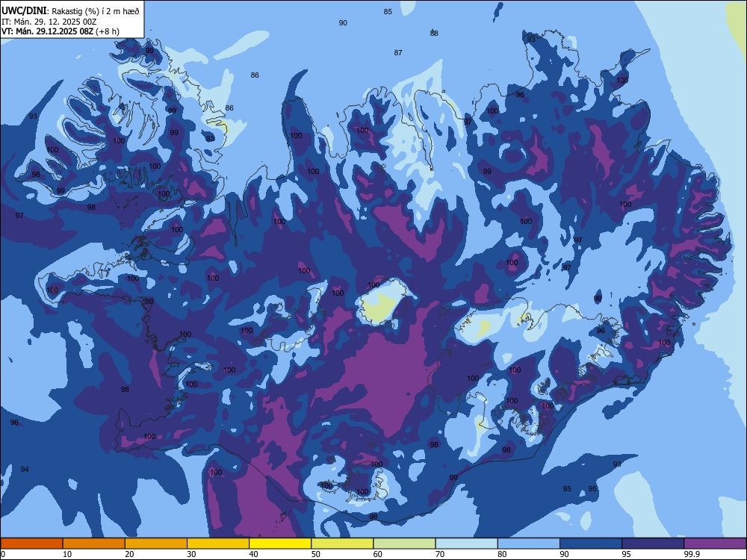The height and width of the screenshot is (560, 747).
Task: Click the map humidity value 88
Action: [434, 34]
